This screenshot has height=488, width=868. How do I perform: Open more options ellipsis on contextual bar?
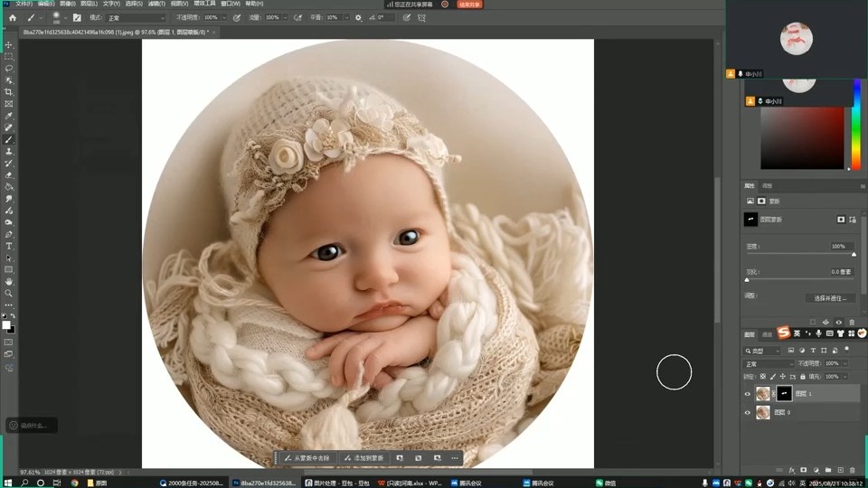click(455, 458)
